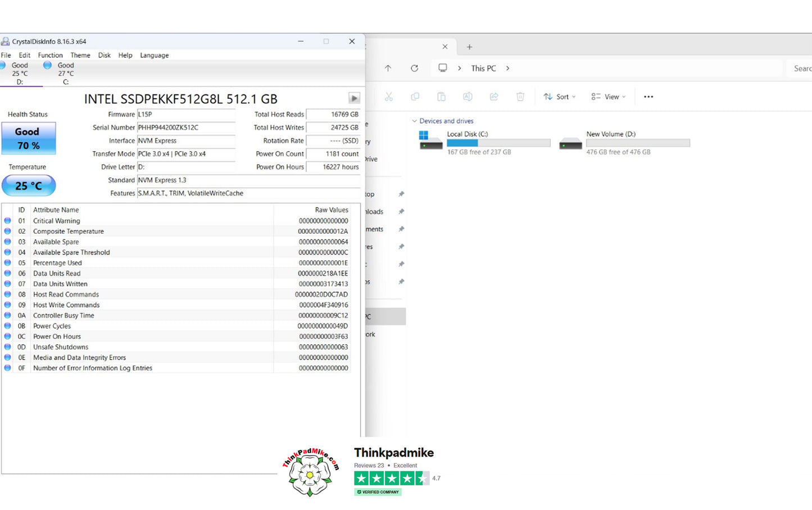Open the Disk menu
812x510 pixels.
(x=105, y=55)
